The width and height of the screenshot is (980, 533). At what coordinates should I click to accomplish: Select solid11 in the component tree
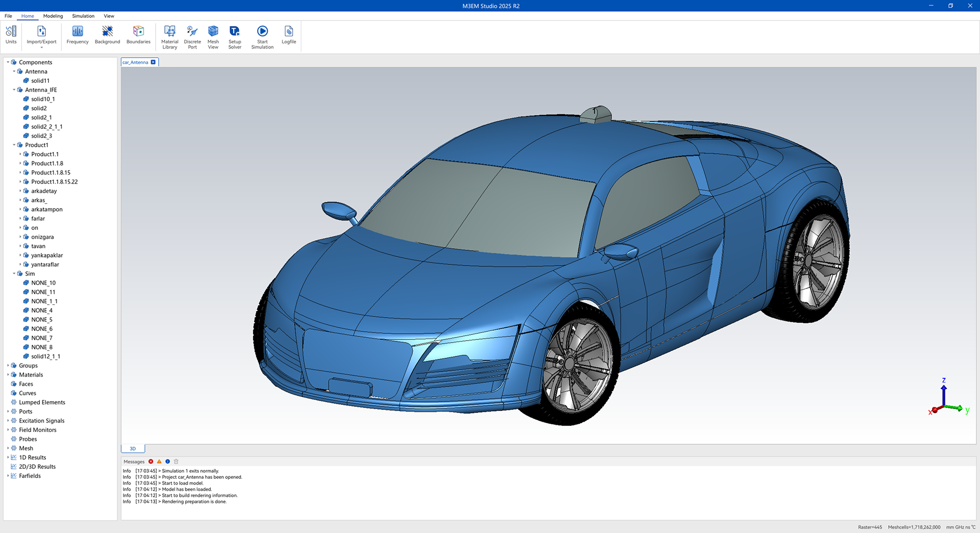tap(40, 81)
